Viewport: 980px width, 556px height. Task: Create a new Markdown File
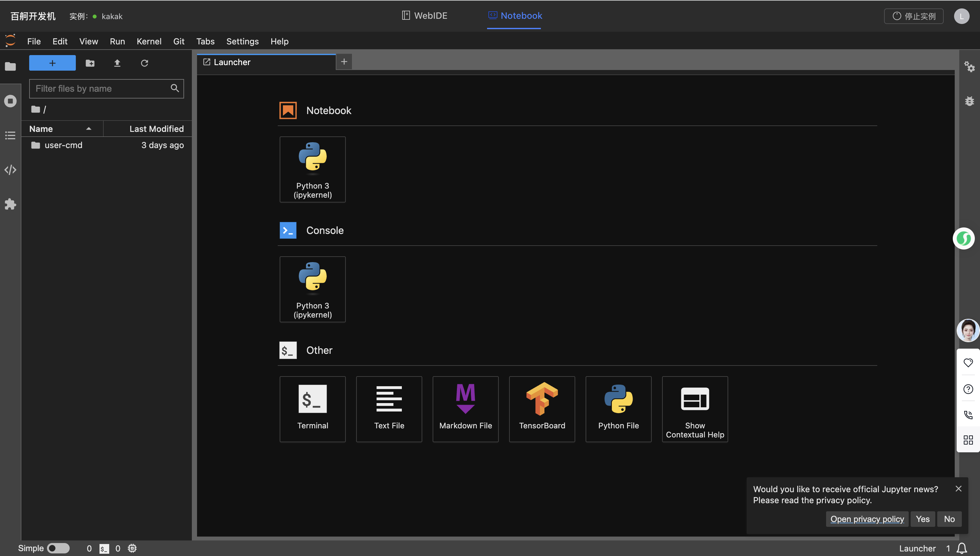[465, 409]
